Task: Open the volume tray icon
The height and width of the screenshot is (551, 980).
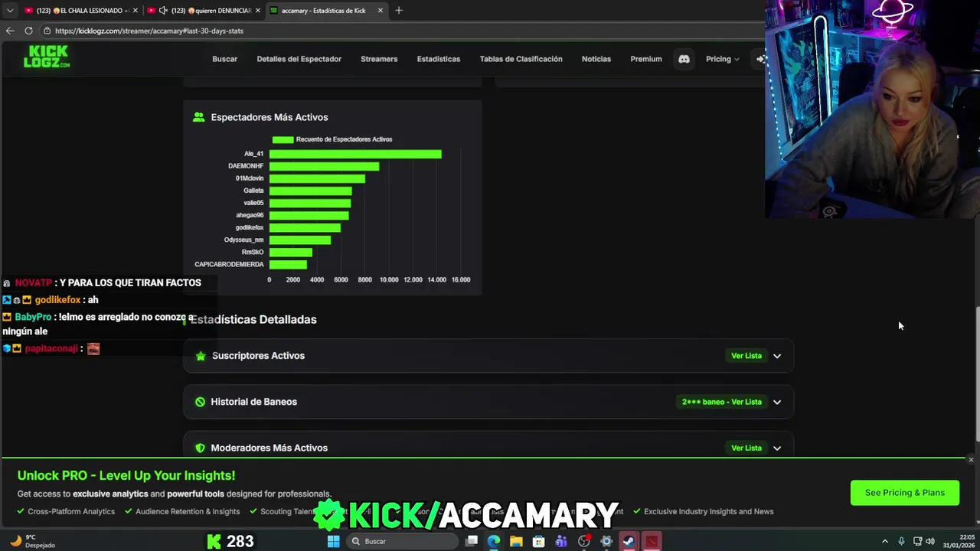Action: (x=930, y=541)
